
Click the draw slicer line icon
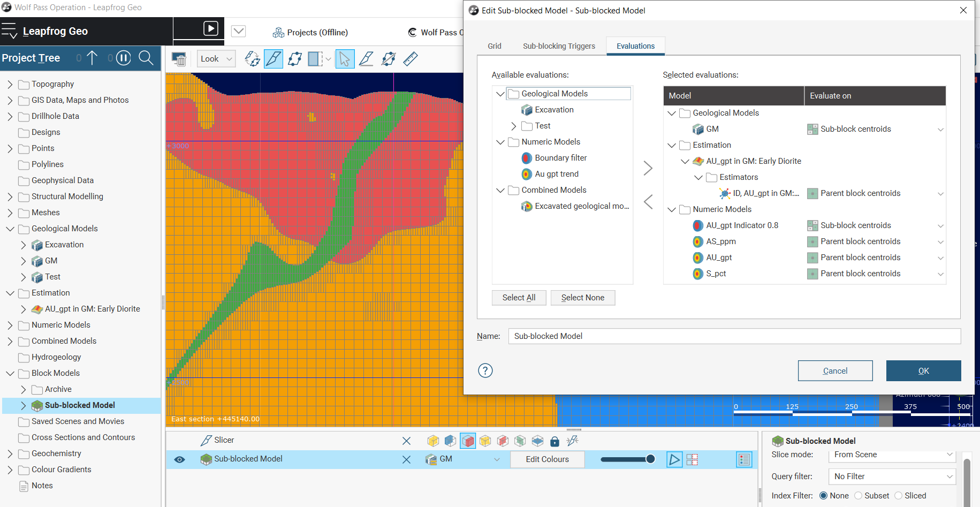366,59
